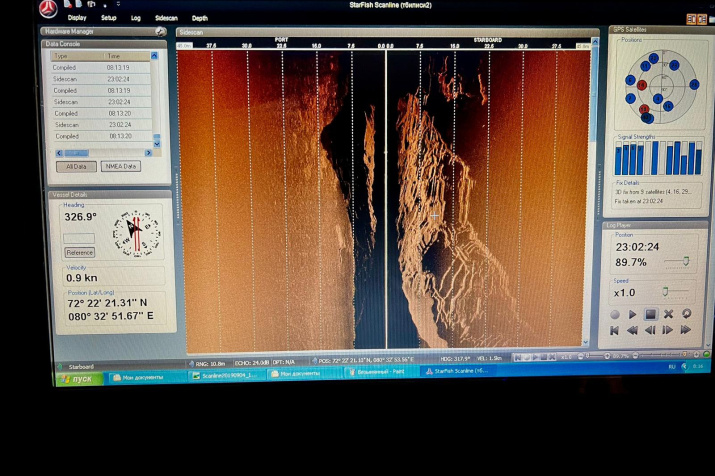Select the All Data button
This screenshot has width=715, height=476.
[x=76, y=167]
